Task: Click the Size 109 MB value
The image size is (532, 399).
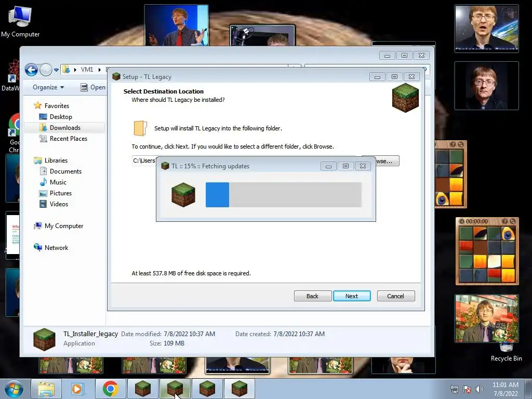Action: tap(174, 343)
